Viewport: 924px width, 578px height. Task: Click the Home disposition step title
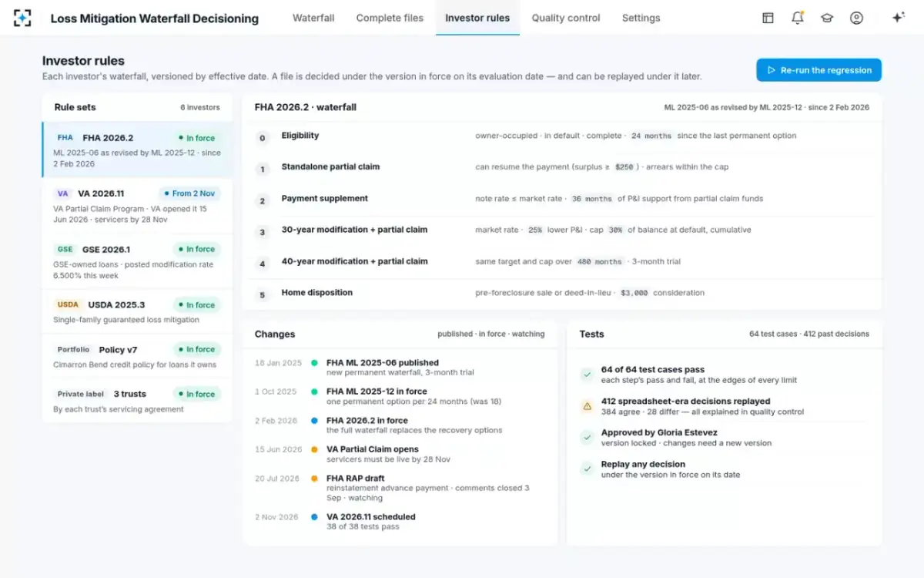pos(316,292)
